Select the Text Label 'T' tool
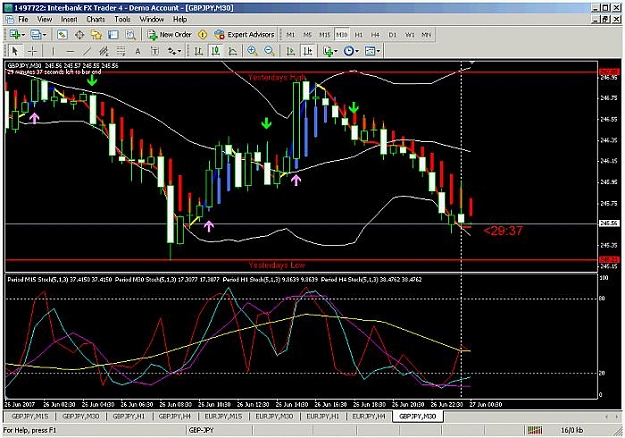The image size is (625, 438). pyautogui.click(x=155, y=51)
